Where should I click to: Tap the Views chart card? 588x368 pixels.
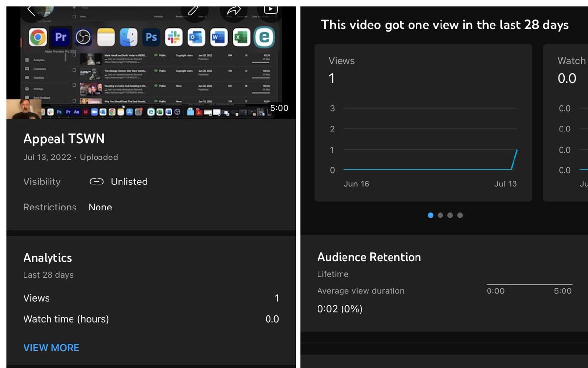(423, 123)
